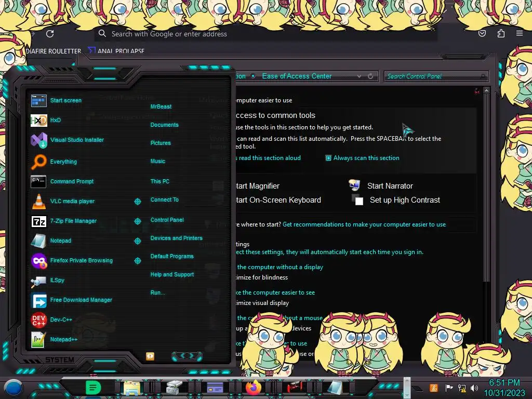This screenshot has width=532, height=399.
Task: Open the notepad page icon on taskbar
Action: pyautogui.click(x=335, y=388)
